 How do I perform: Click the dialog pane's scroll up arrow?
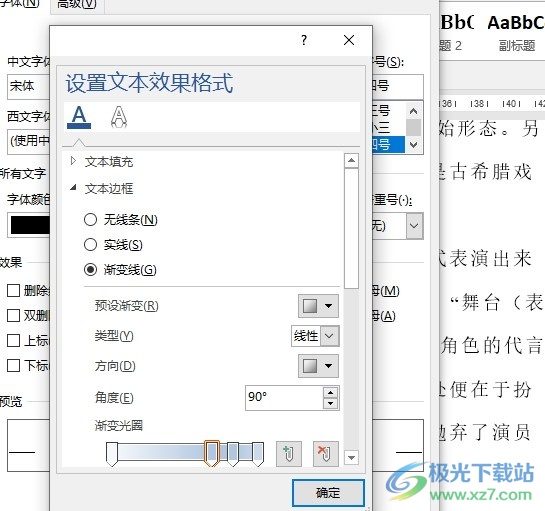351,160
